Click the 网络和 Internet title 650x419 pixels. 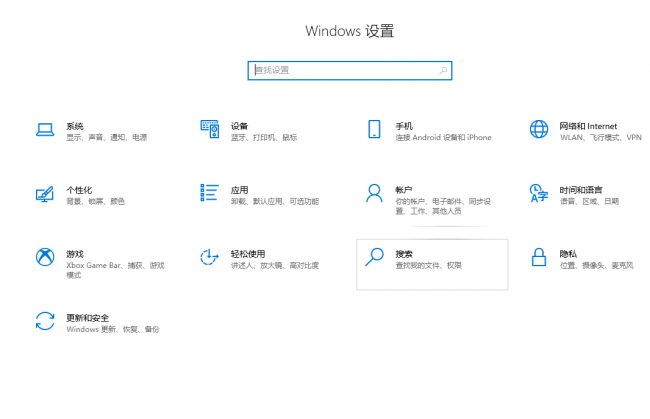click(x=588, y=126)
